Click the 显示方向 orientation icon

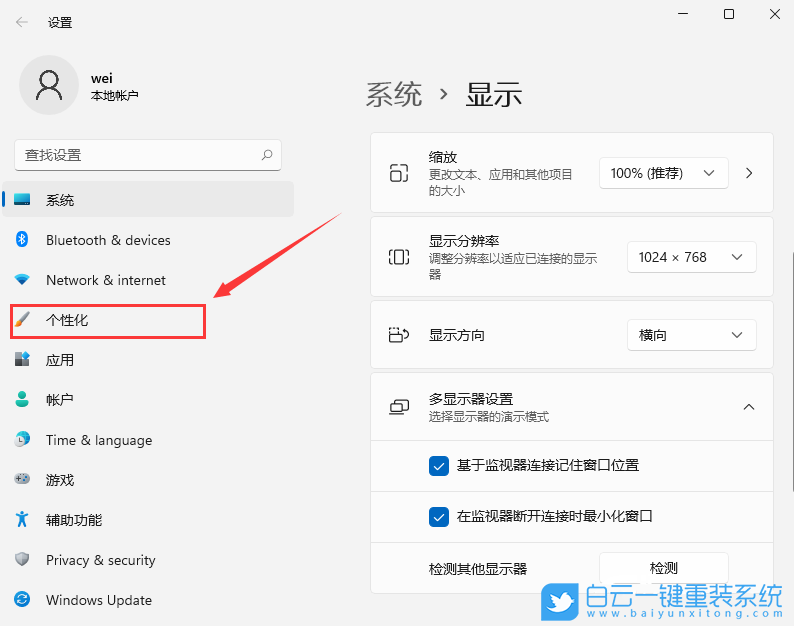click(399, 335)
